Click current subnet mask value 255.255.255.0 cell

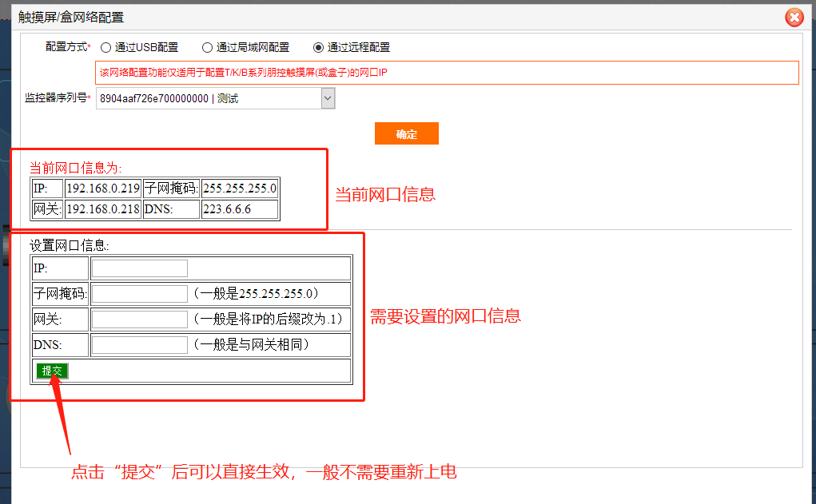[x=240, y=189]
